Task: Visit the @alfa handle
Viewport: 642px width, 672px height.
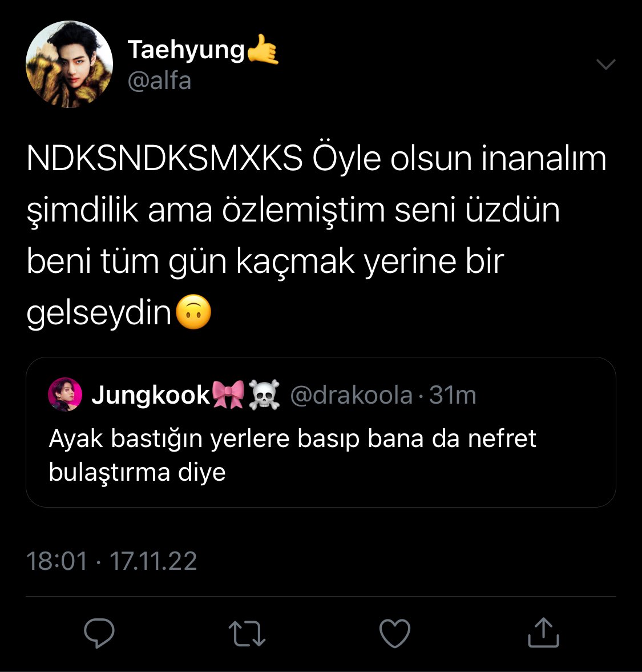Action: pyautogui.click(x=159, y=81)
